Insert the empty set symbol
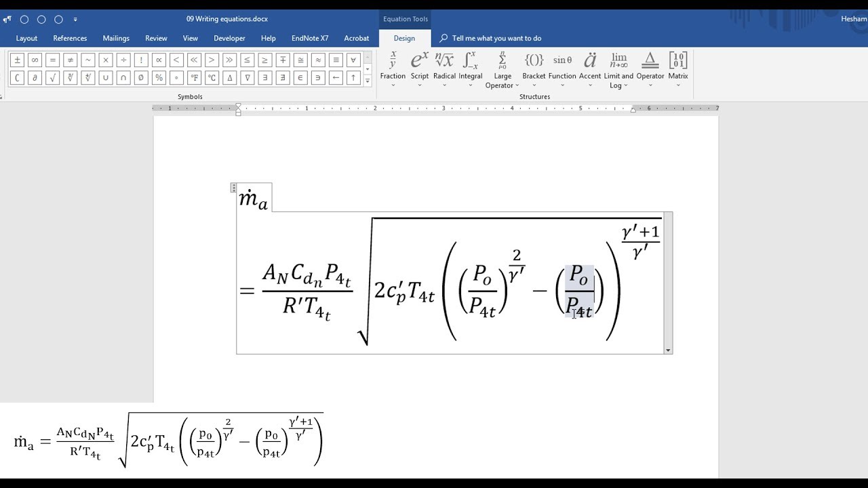This screenshot has height=488, width=868. (140, 77)
